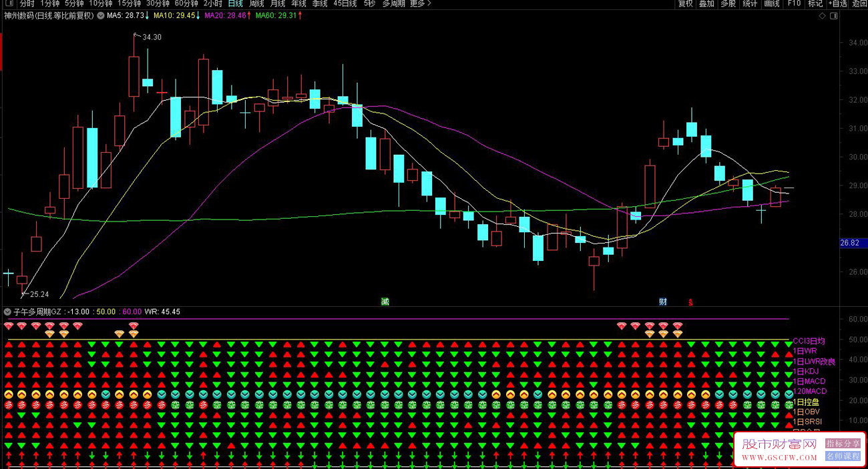Screen dimensions: 868x469
Task: Click the green 减 marker on the chart
Action: point(385,302)
